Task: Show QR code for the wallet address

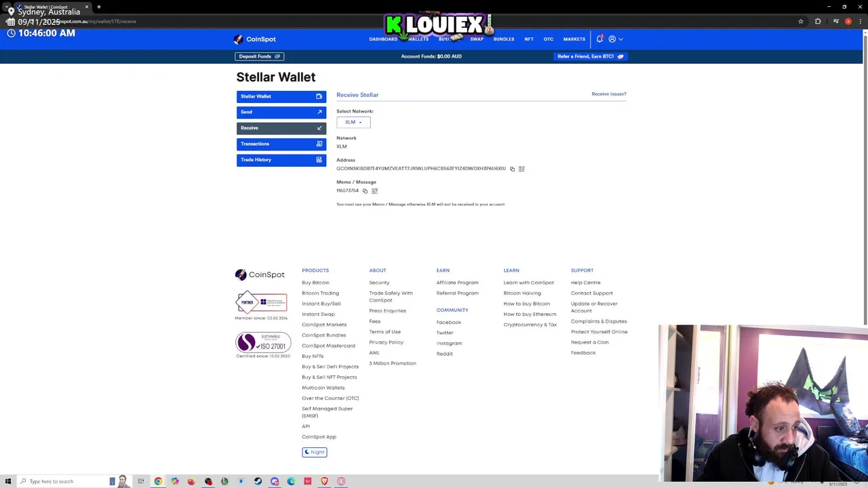Action: tap(521, 169)
